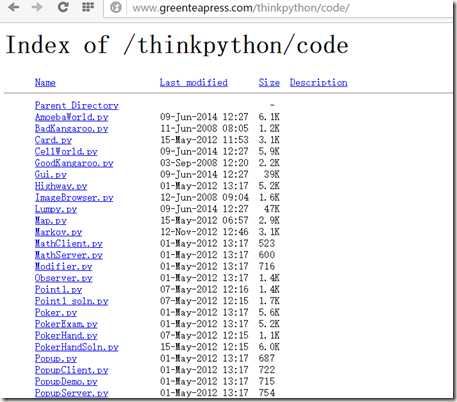457x402 pixels.
Task: Select the date 11-Jun-2008 08:05
Action: pyautogui.click(x=204, y=128)
